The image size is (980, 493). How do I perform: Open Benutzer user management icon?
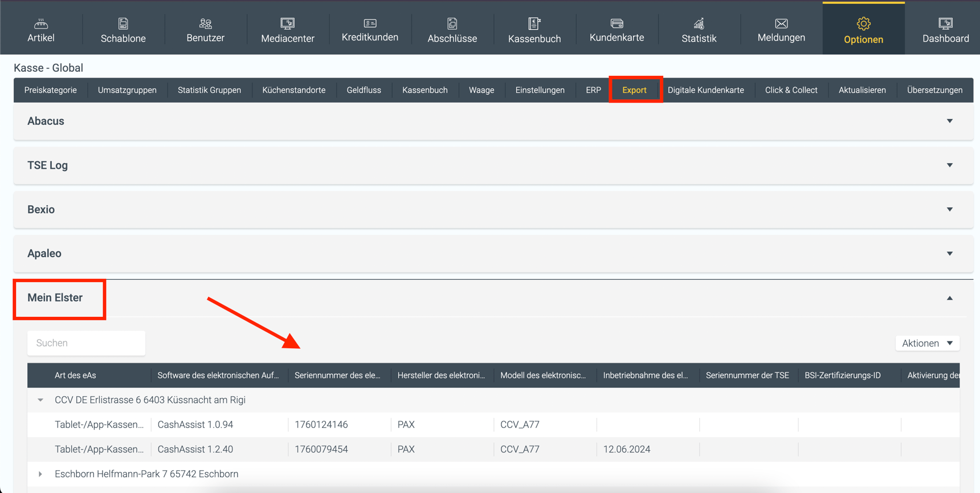pos(205,24)
